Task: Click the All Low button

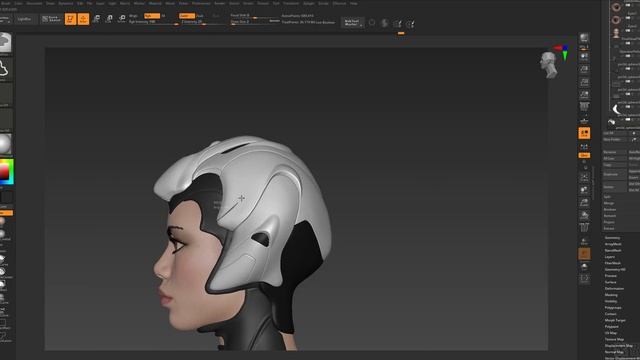Action: point(614,159)
